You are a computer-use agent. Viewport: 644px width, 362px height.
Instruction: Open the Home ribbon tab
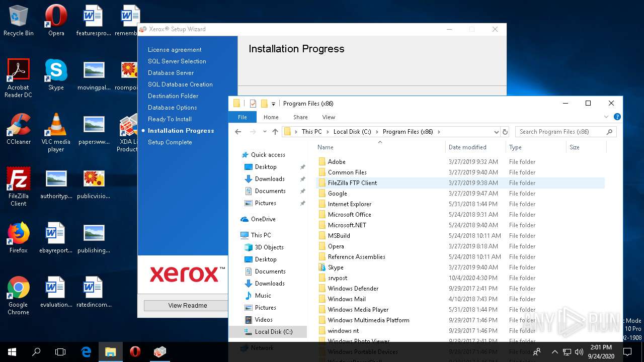point(271,117)
